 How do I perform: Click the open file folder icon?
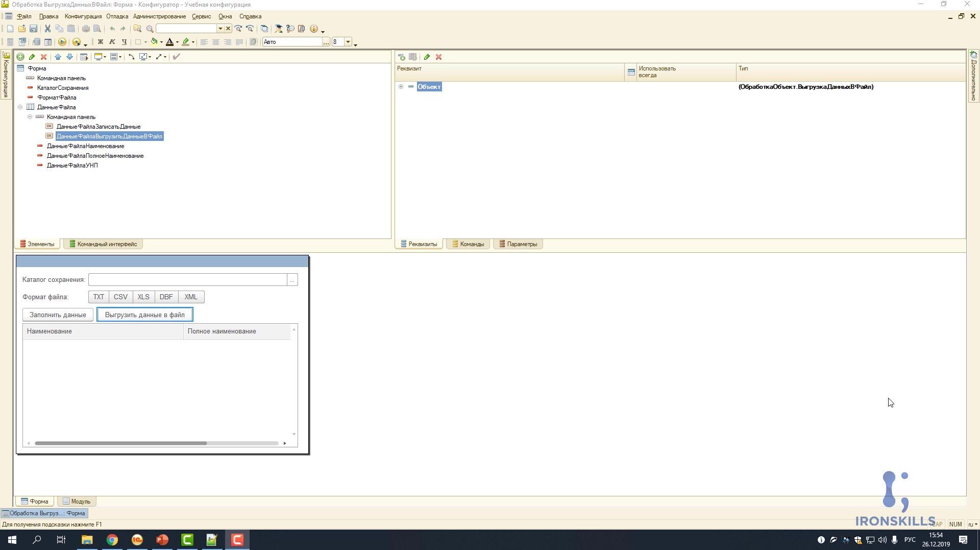tap(21, 29)
